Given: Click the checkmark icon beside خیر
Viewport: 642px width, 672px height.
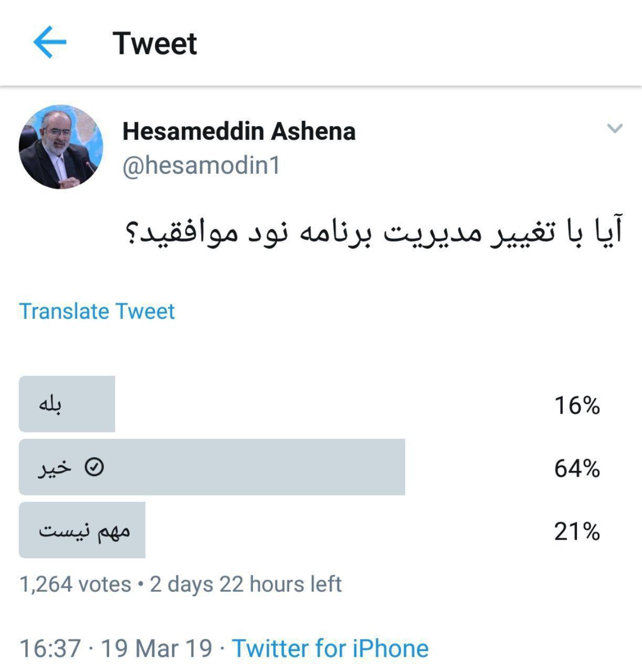Looking at the screenshot, I should pyautogui.click(x=94, y=467).
